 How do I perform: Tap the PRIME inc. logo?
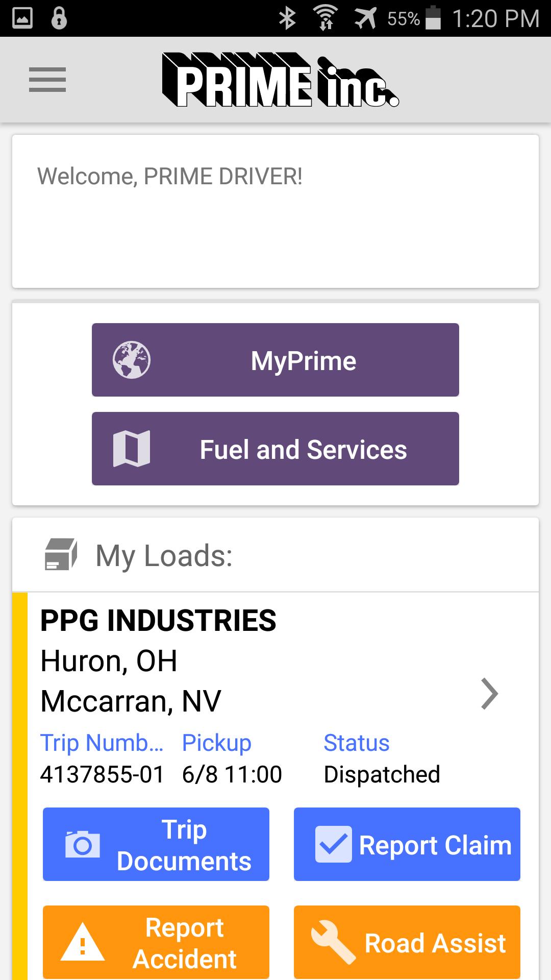coord(280,80)
